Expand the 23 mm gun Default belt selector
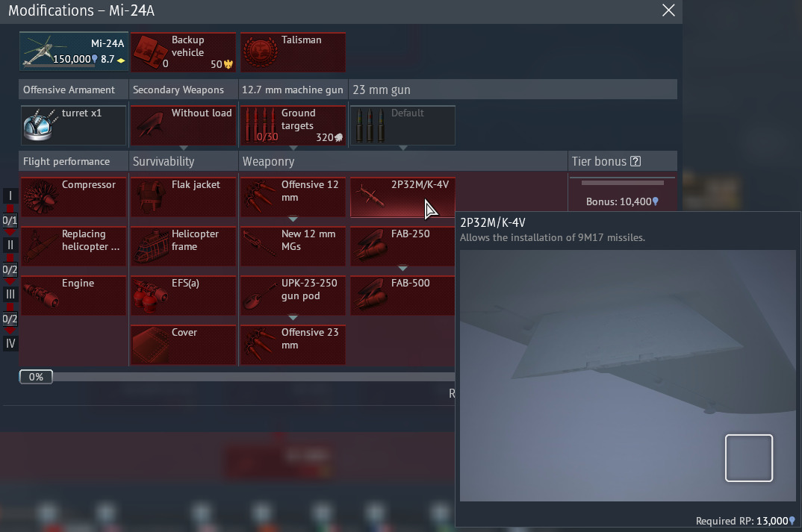Screen dimensions: 802x532 402,147
